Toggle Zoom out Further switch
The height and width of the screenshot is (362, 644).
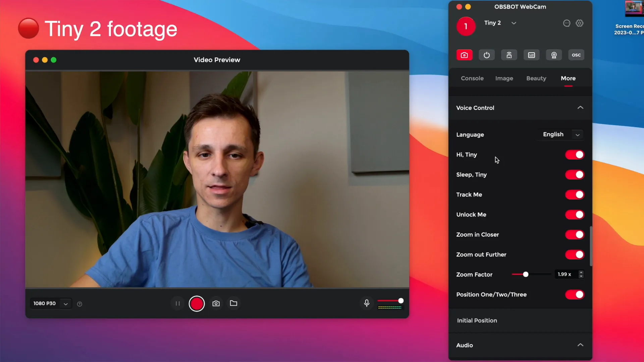[575, 255]
